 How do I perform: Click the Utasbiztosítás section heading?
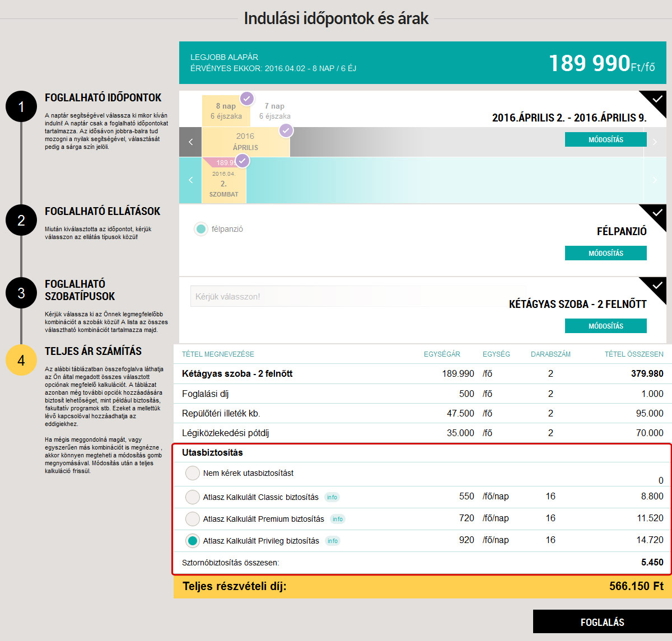click(212, 452)
